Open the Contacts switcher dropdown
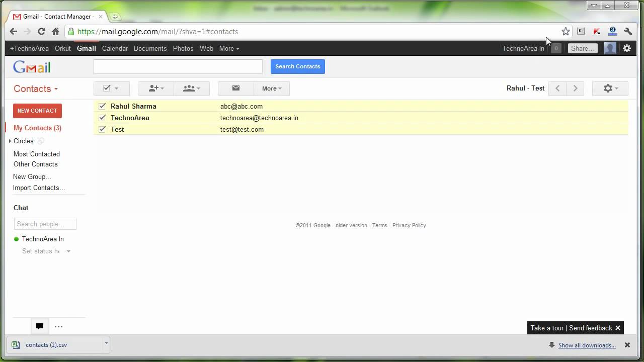Image resolution: width=644 pixels, height=362 pixels. (x=36, y=88)
